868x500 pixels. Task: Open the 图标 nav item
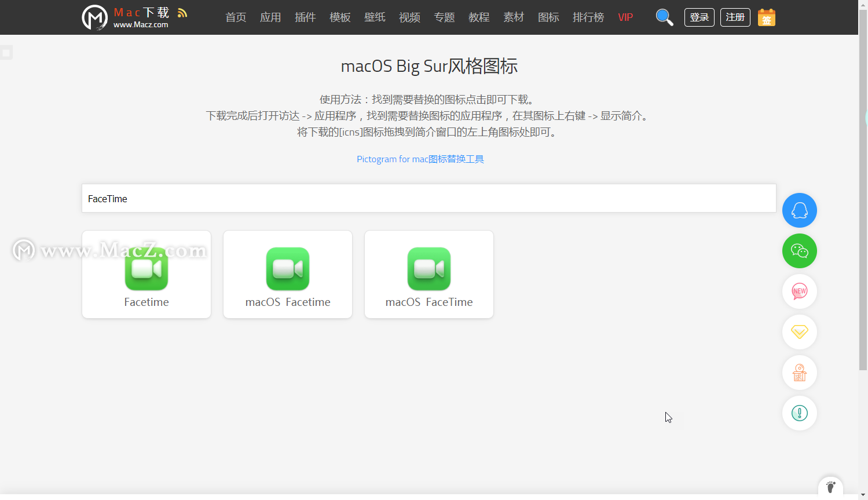pos(548,17)
